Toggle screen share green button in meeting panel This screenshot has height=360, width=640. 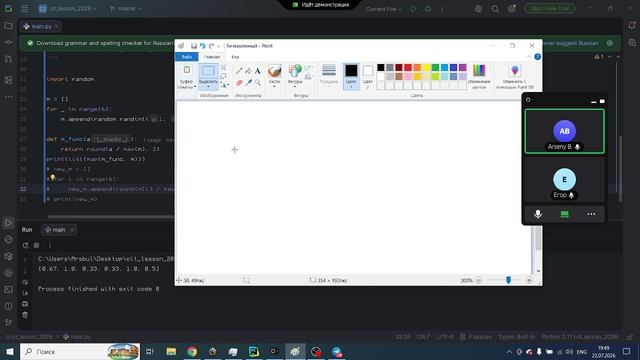pos(564,214)
